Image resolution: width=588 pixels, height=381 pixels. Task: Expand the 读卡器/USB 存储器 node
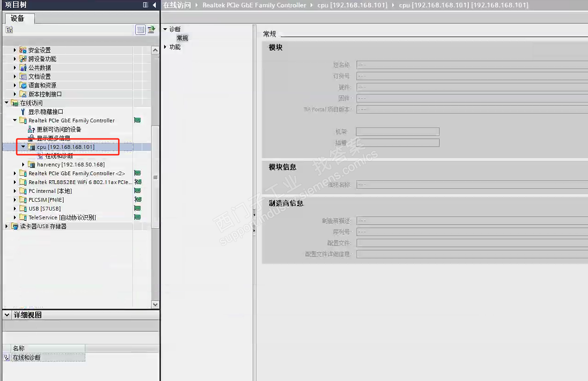click(x=6, y=226)
